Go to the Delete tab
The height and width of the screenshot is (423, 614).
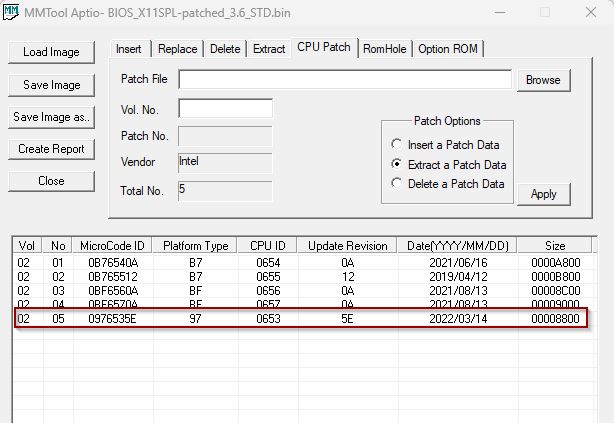tap(225, 49)
